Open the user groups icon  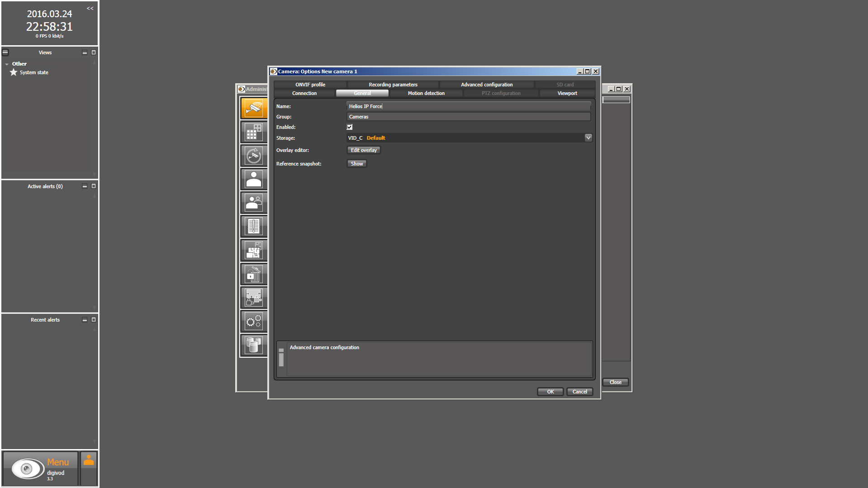click(254, 203)
